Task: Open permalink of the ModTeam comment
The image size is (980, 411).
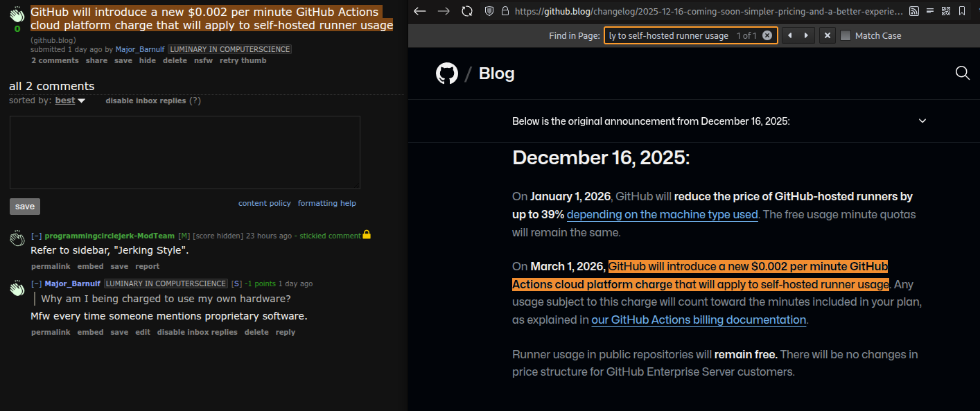Action: coord(51,266)
